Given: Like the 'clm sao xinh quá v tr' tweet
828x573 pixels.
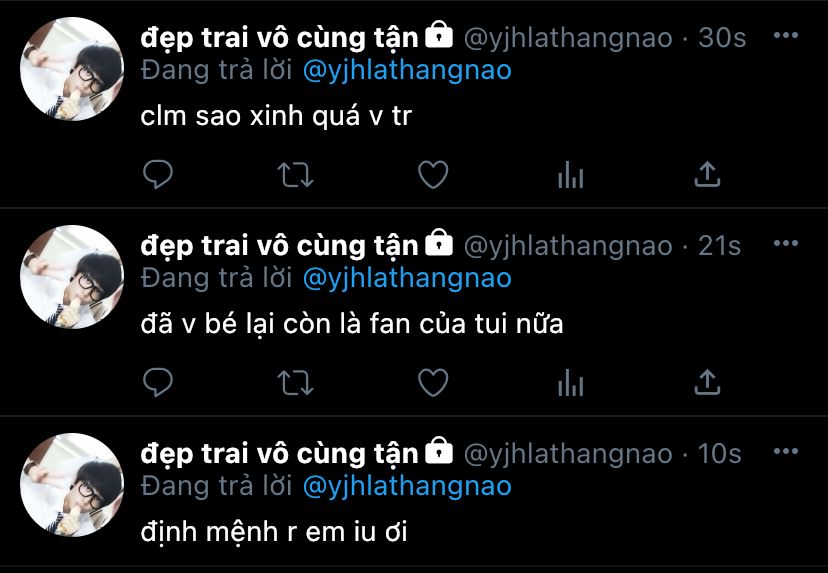Looking at the screenshot, I should coord(433,175).
